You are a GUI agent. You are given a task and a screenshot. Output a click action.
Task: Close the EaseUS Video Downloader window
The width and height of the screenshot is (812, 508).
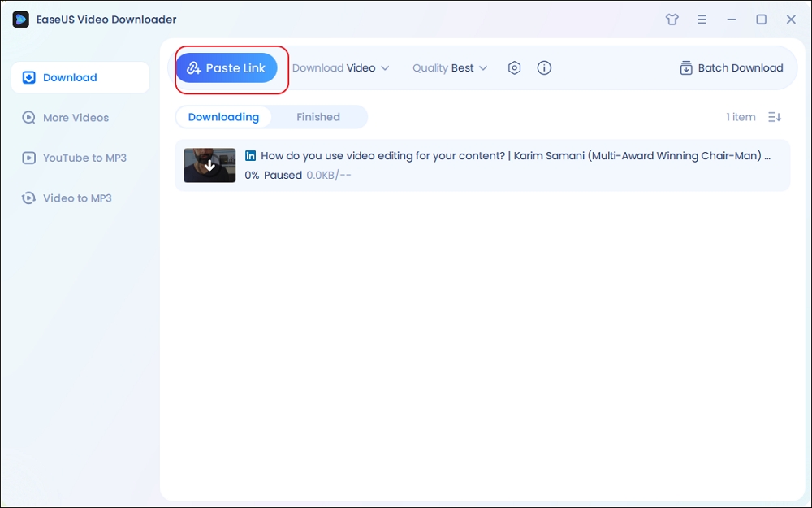click(791, 20)
